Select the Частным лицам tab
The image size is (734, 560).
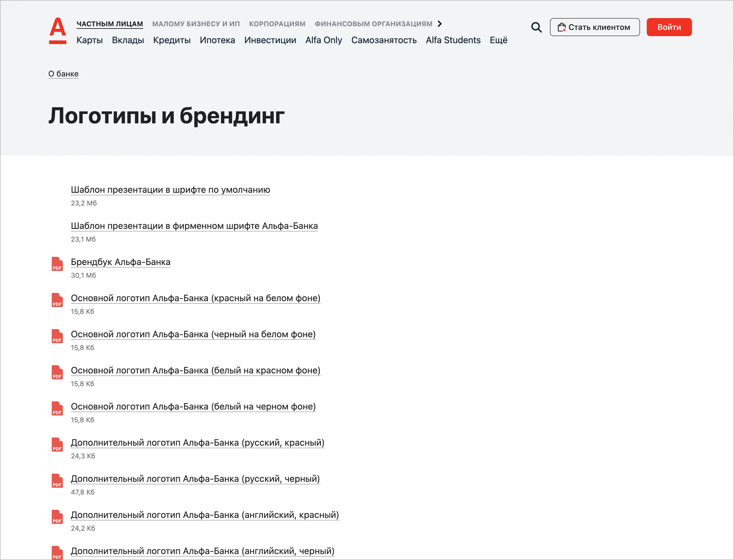pos(110,24)
